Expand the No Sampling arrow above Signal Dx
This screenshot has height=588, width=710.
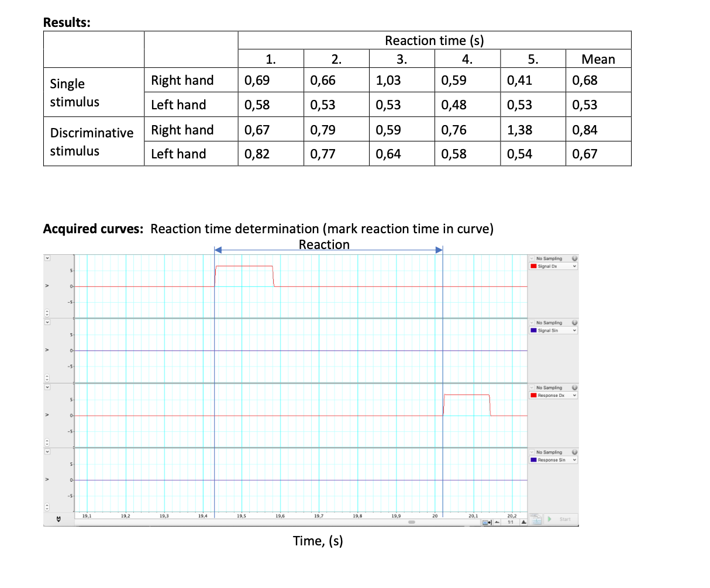click(x=532, y=258)
